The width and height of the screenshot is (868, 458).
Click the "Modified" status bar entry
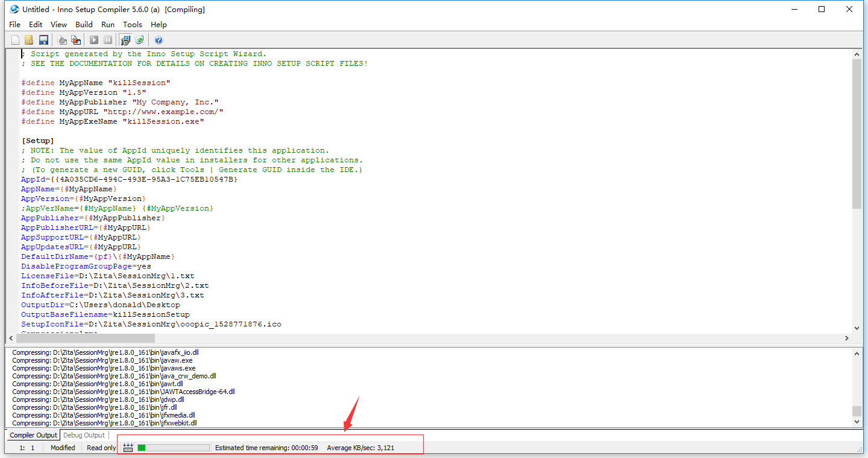coord(63,448)
